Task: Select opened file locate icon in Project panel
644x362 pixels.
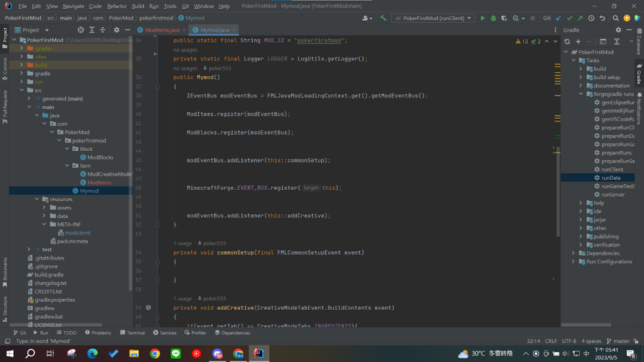Action: pyautogui.click(x=80, y=30)
